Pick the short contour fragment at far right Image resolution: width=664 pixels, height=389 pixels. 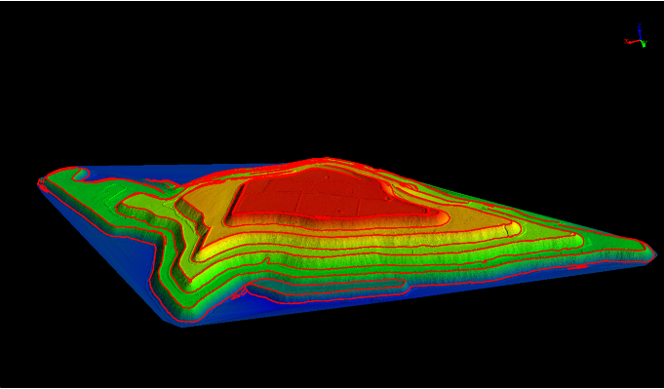coord(578,267)
